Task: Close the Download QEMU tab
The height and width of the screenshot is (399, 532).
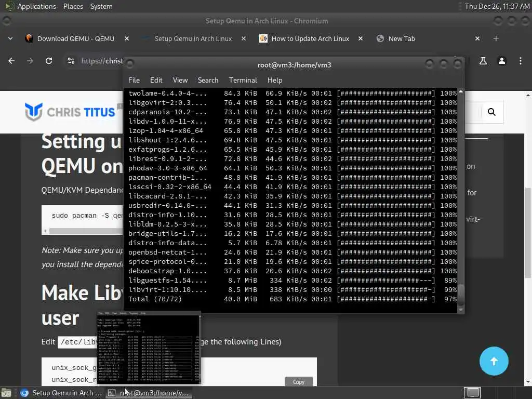Action: (x=127, y=38)
